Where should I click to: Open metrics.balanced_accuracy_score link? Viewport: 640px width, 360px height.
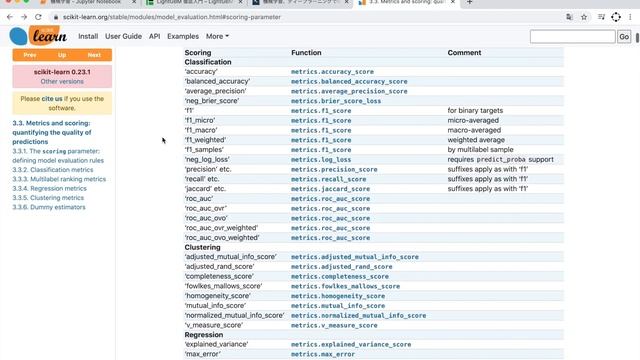tap(349, 82)
